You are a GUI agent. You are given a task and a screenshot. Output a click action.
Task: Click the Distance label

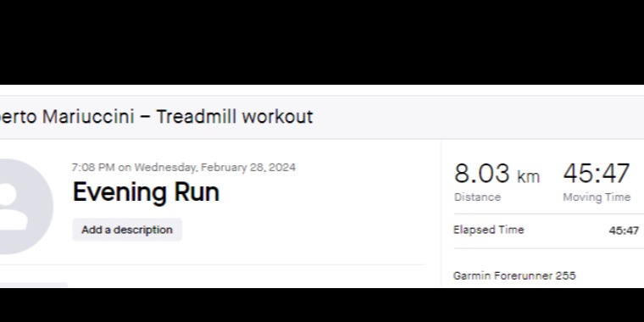(477, 197)
